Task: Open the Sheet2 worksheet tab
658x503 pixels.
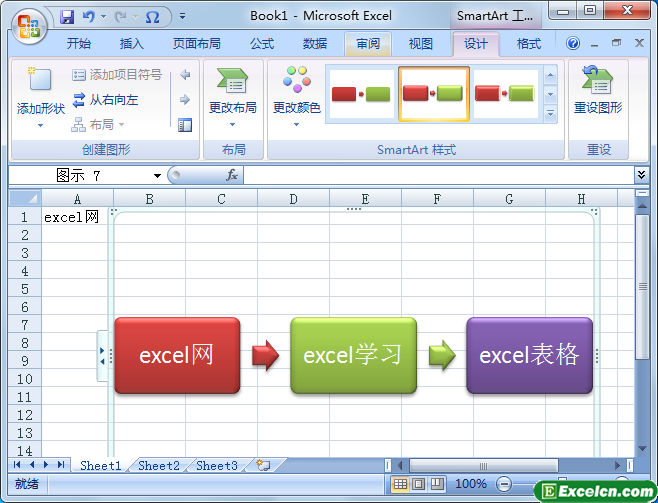Action: click(x=159, y=466)
